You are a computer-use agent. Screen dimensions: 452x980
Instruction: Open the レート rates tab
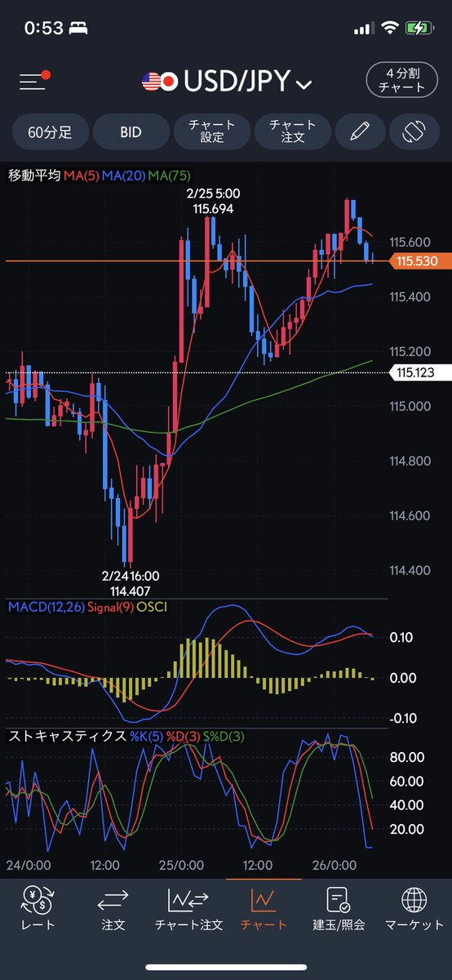[38, 908]
